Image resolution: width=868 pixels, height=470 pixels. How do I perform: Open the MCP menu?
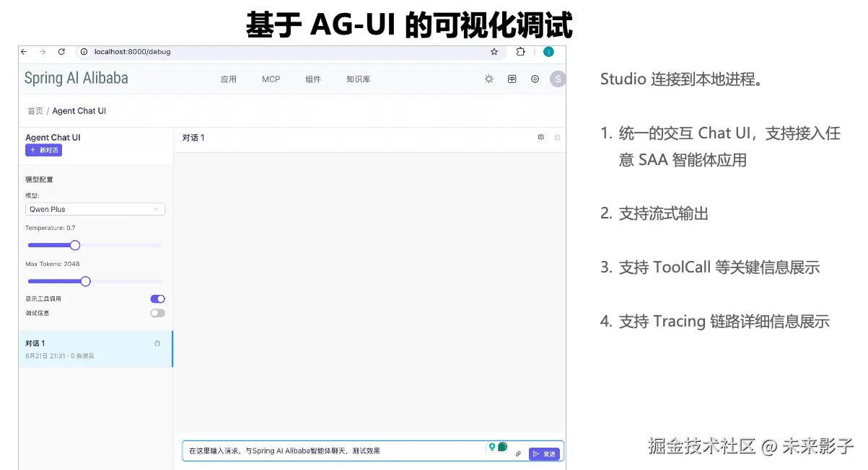point(271,79)
